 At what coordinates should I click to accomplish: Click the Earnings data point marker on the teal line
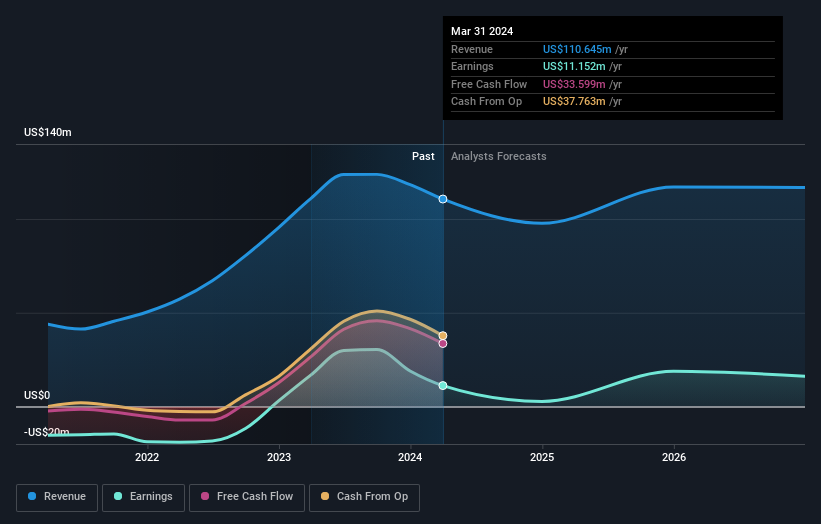(443, 385)
